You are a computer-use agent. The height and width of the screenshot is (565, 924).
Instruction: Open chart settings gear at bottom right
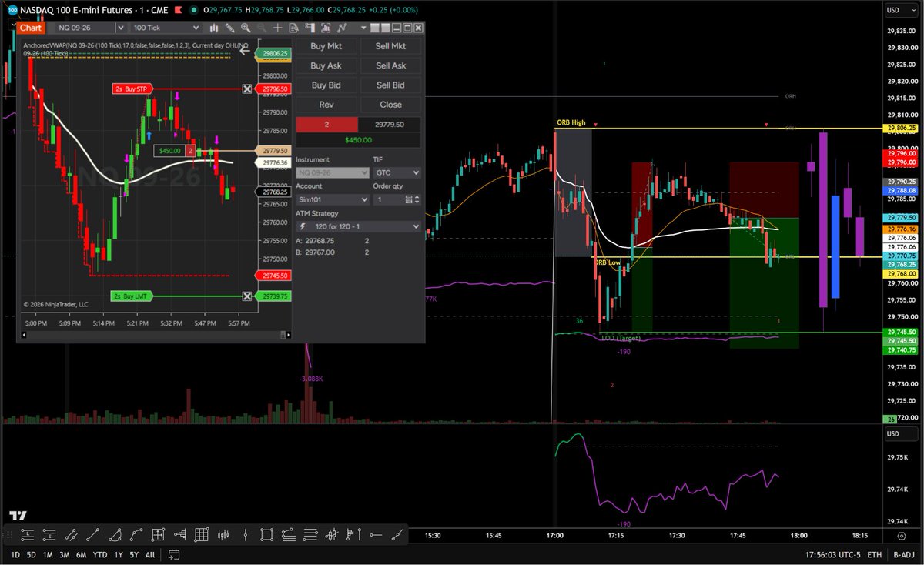901,536
